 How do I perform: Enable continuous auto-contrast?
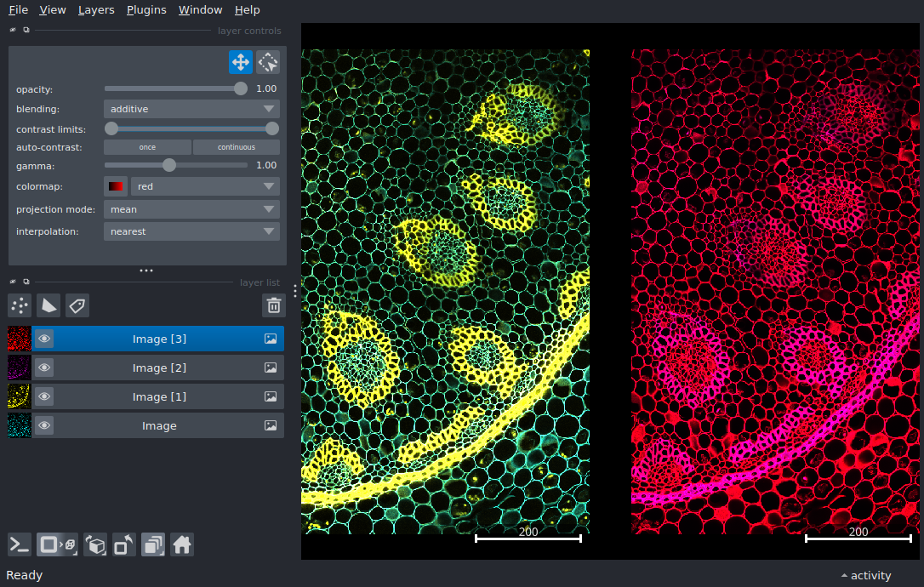click(236, 147)
